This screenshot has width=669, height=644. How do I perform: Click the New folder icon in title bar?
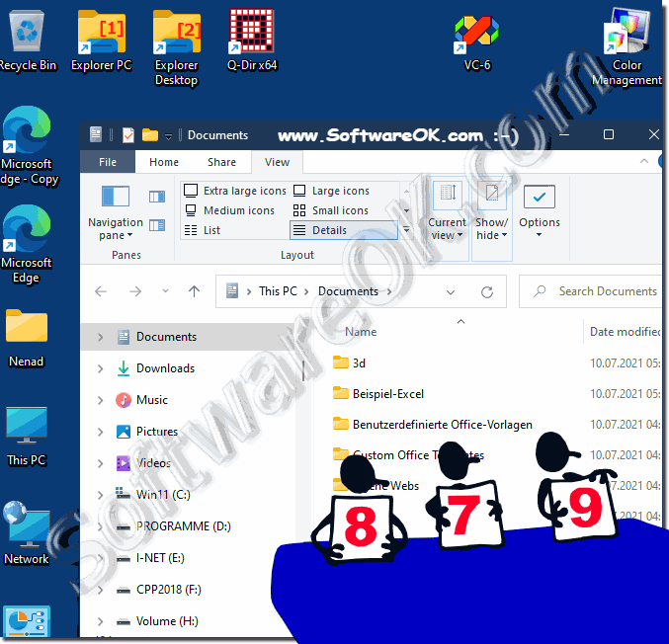tap(150, 135)
